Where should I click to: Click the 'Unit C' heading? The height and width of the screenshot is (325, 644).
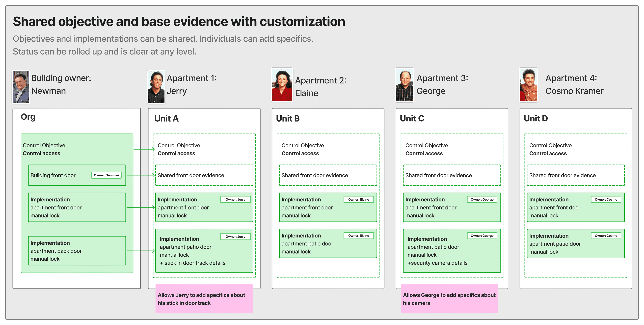tap(412, 119)
